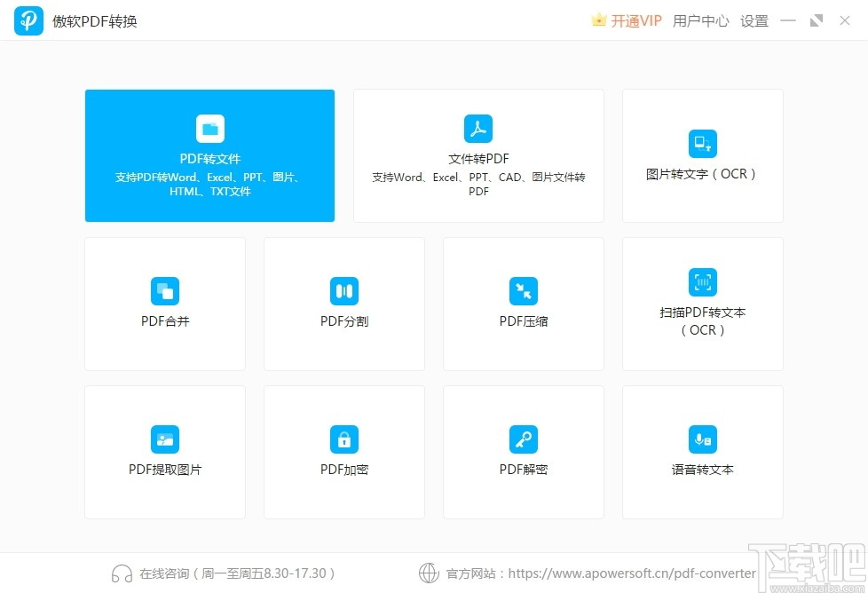Open the PDF提取图片 extraction tool
Image resolution: width=868 pixels, height=593 pixels.
(x=164, y=452)
